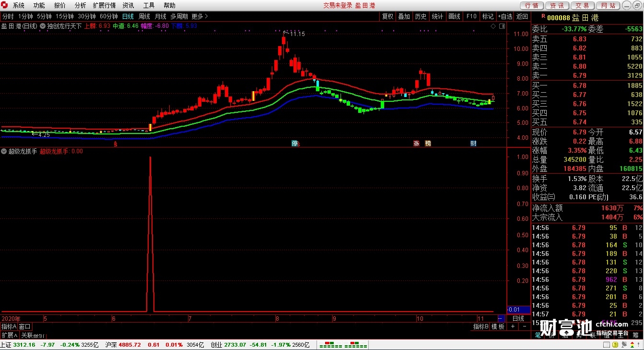Click the 交易 button at top right
The width and height of the screenshot is (644, 350).
pyautogui.click(x=583, y=6)
